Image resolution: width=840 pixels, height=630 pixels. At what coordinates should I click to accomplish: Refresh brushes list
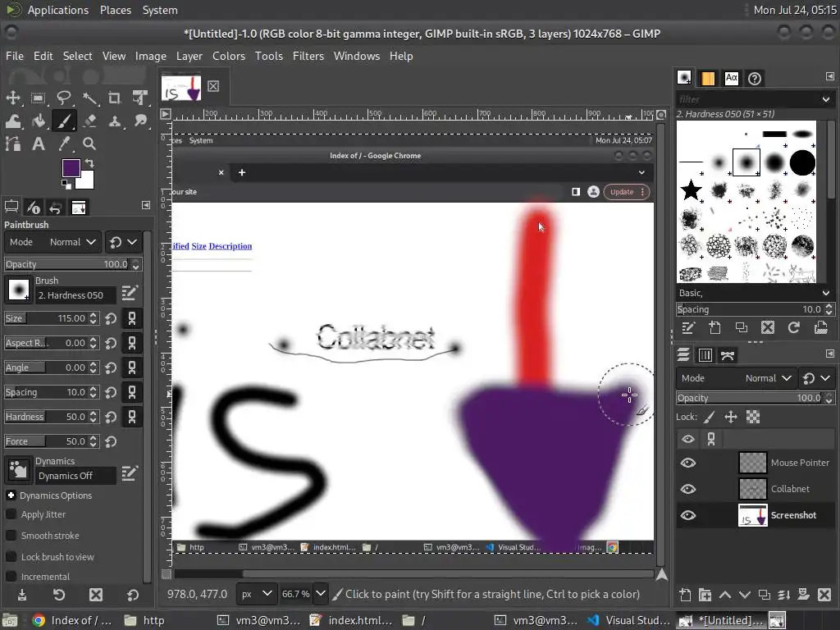point(794,327)
